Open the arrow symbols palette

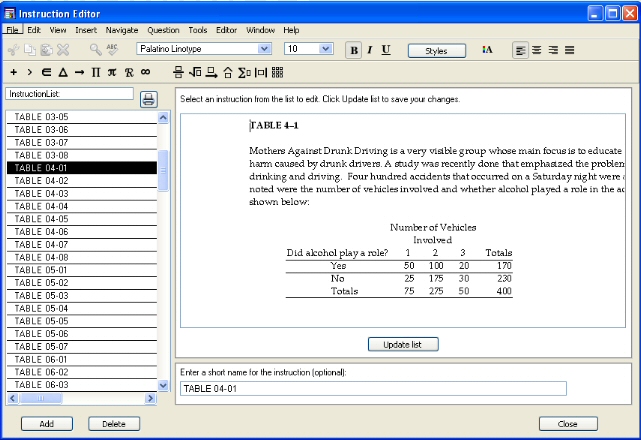coord(79,72)
